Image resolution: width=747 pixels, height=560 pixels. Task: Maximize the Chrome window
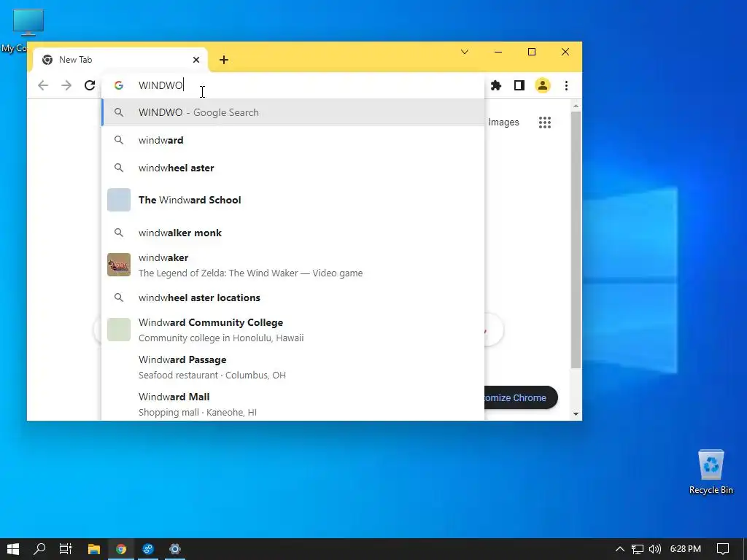click(532, 52)
